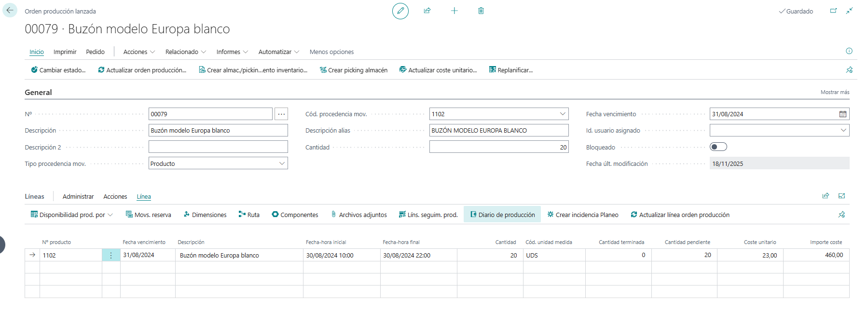Click the calendar icon for Fecha vencimiento
The height and width of the screenshot is (313, 868).
(842, 114)
